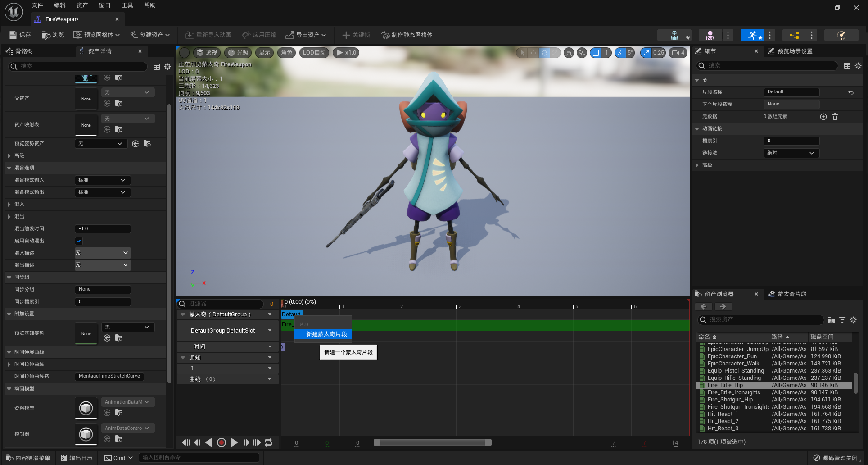
Task: Open the 编辑 menu
Action: pos(59,5)
